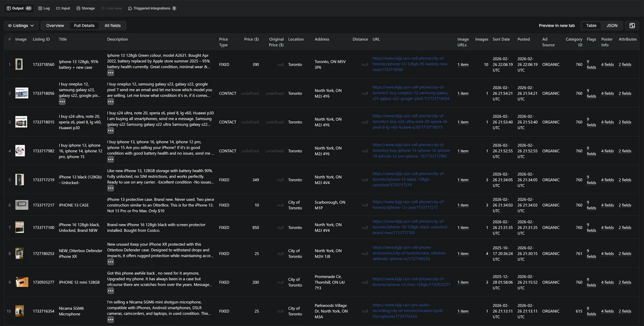Keep Table view selected in format switcher

pyautogui.click(x=591, y=25)
